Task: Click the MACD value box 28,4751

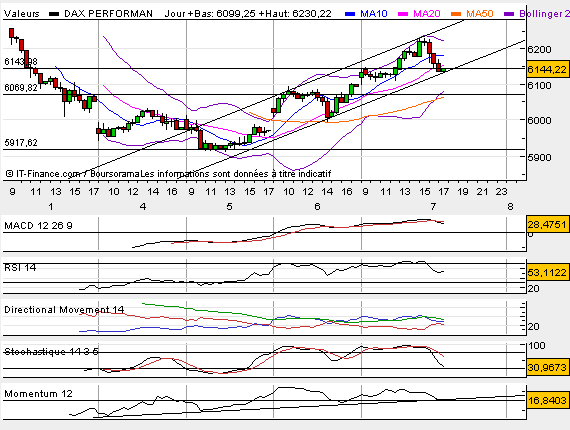Action: tap(547, 224)
